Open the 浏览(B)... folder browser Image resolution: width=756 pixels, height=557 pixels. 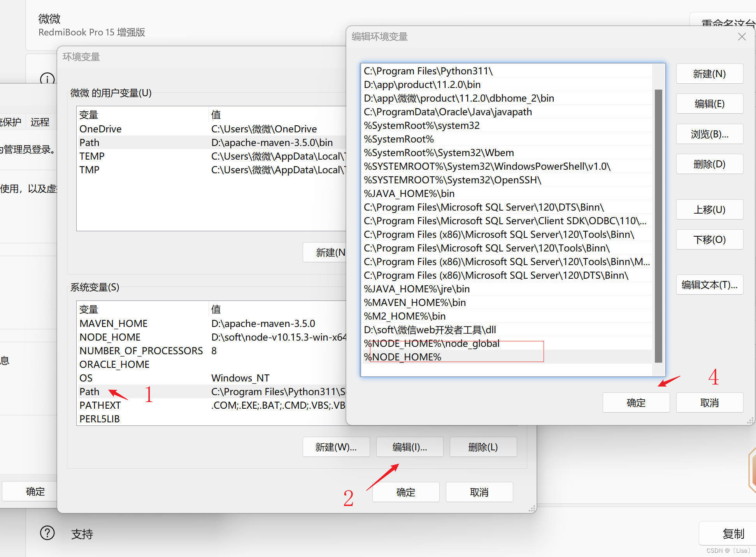[709, 134]
